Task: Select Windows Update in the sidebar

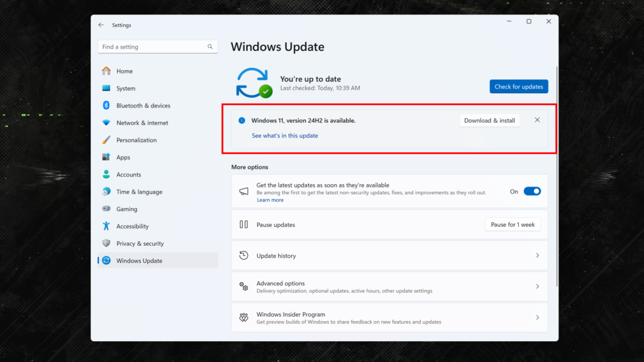Action: pos(158,261)
